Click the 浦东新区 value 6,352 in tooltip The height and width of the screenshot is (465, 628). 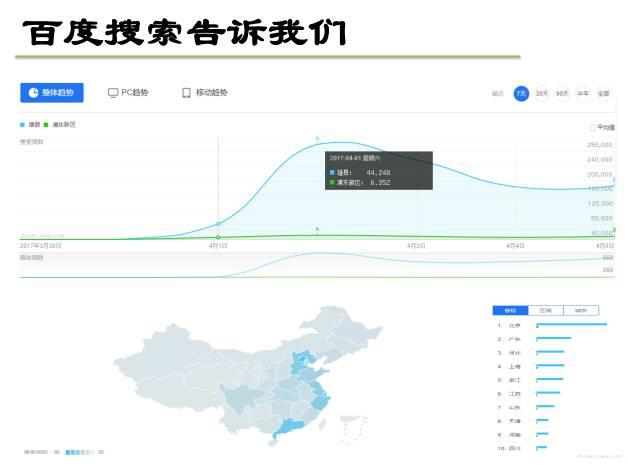[380, 183]
